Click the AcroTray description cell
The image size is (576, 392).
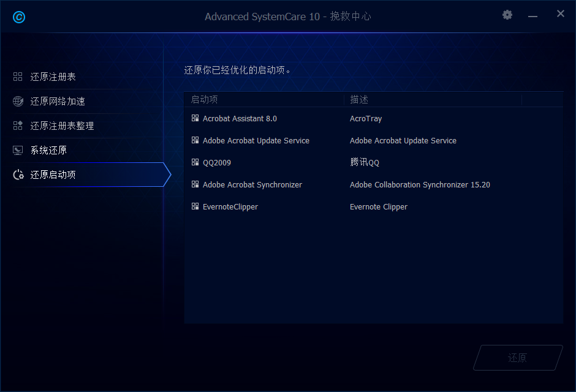click(366, 119)
